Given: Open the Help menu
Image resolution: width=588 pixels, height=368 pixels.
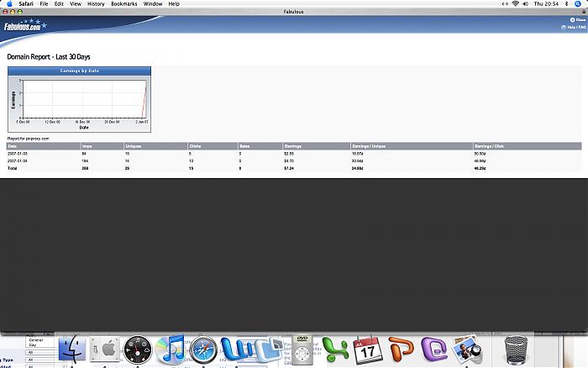Looking at the screenshot, I should coord(174,3).
